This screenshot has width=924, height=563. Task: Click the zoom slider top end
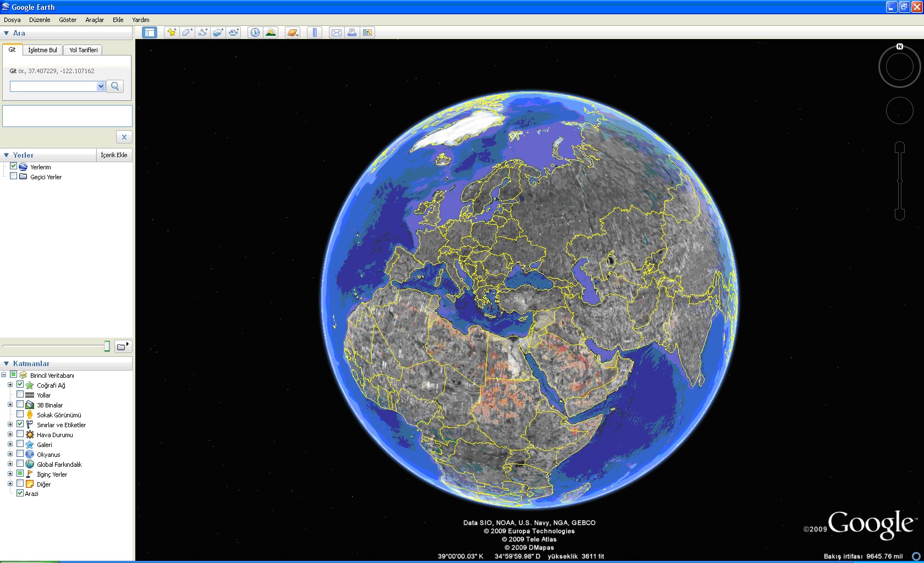click(x=900, y=147)
